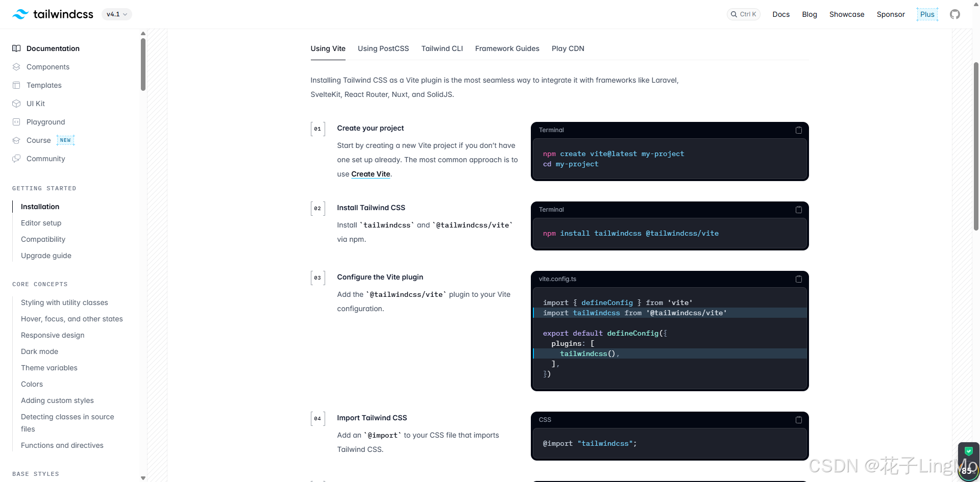Open Styling with utility classes
The width and height of the screenshot is (980, 482).
coord(64,302)
